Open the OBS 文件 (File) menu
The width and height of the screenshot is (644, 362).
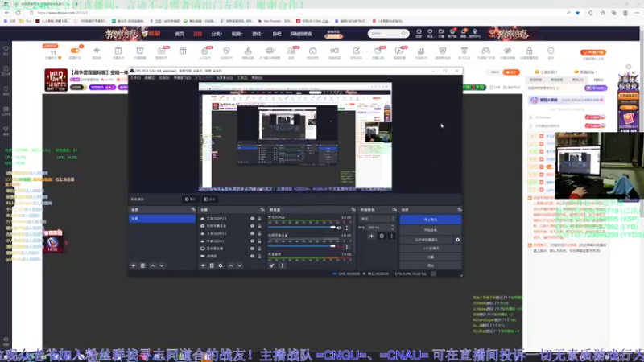135,77
